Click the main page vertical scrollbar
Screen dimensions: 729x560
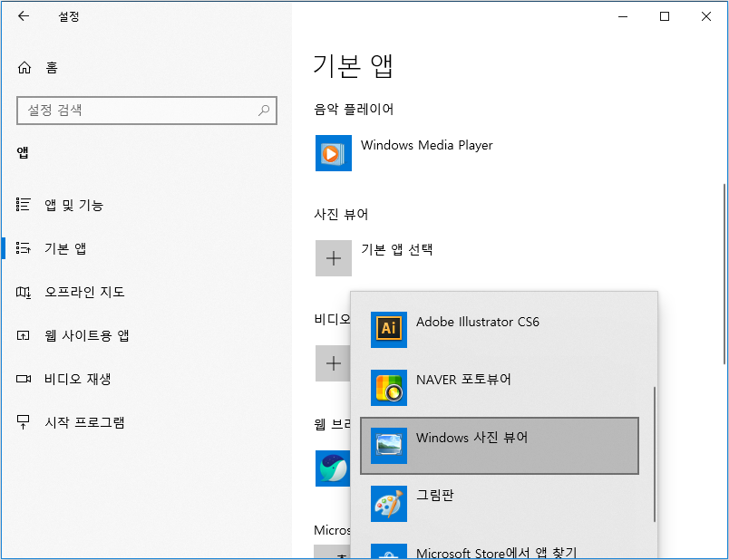[724, 275]
